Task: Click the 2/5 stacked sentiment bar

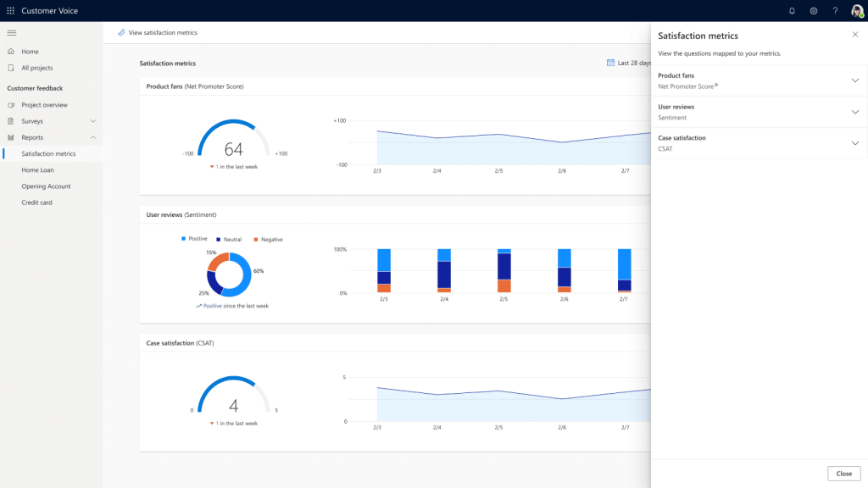Action: pos(504,271)
